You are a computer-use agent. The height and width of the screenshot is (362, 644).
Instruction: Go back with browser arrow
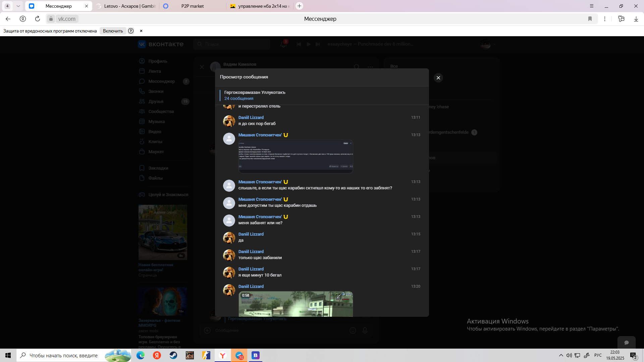click(8, 19)
